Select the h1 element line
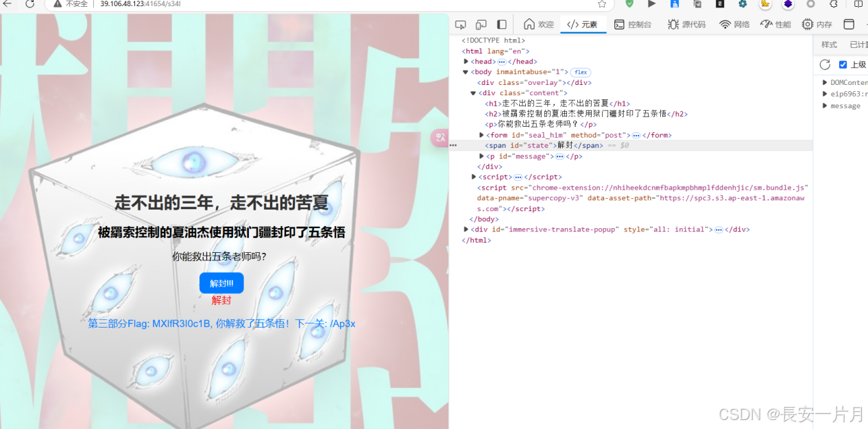The width and height of the screenshot is (868, 429). [x=557, y=103]
